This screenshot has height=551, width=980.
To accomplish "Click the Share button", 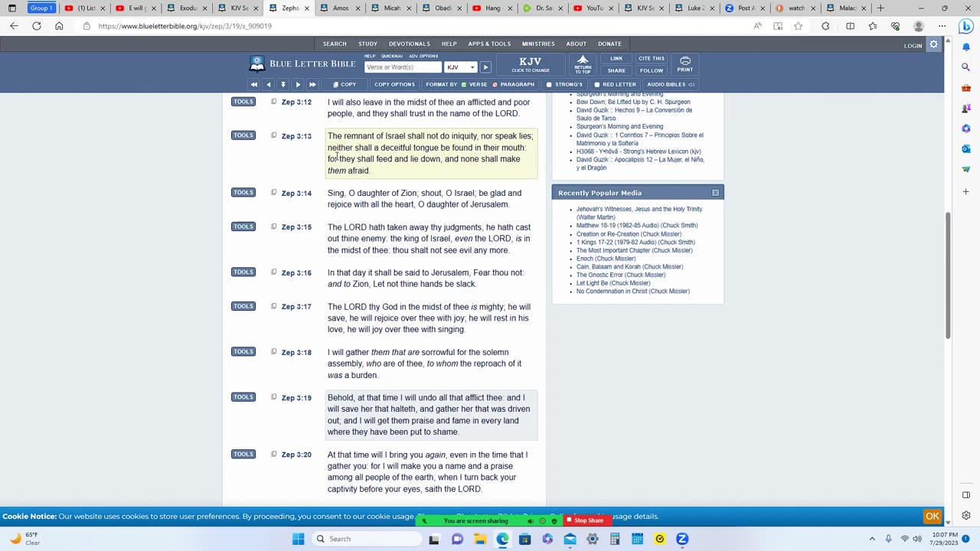I will click(x=616, y=70).
